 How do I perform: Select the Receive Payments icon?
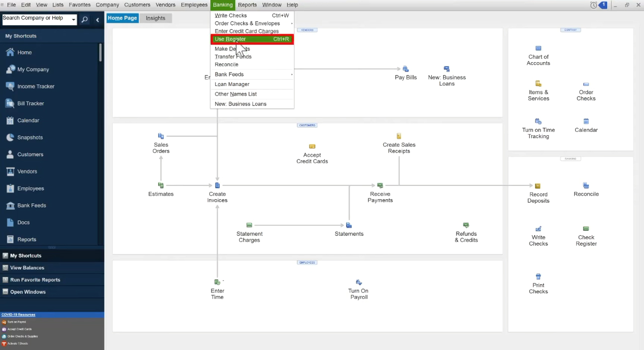380,185
